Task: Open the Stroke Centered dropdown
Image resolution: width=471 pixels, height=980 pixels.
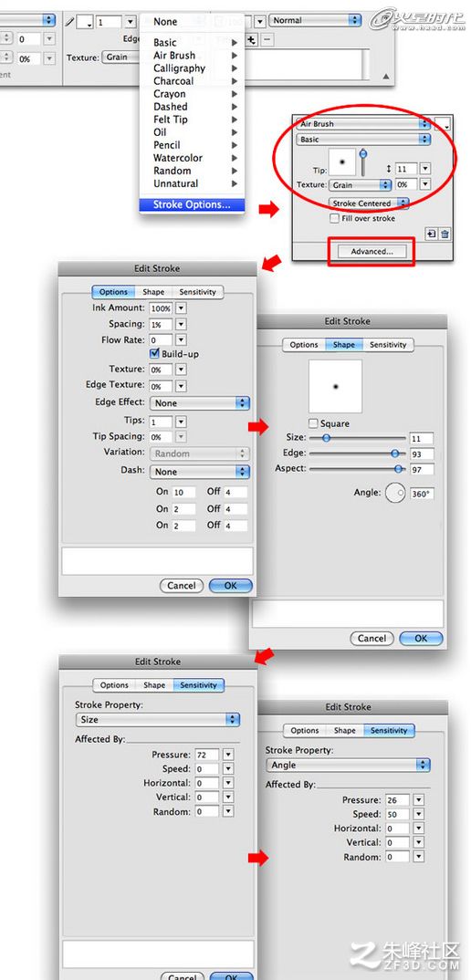Action: pyautogui.click(x=369, y=203)
